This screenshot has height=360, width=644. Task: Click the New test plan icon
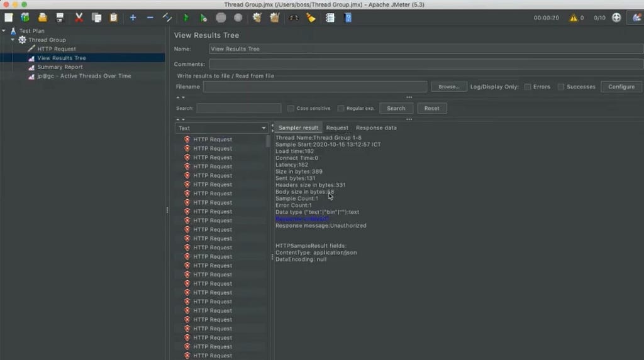(x=9, y=18)
